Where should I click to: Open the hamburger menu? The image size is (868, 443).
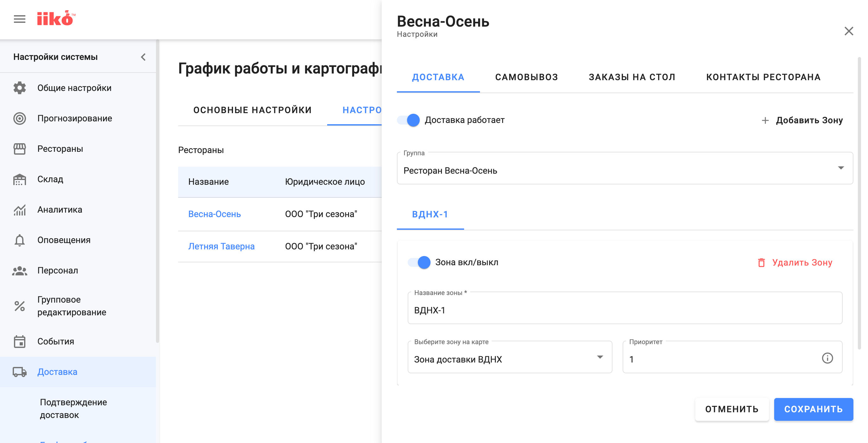20,19
